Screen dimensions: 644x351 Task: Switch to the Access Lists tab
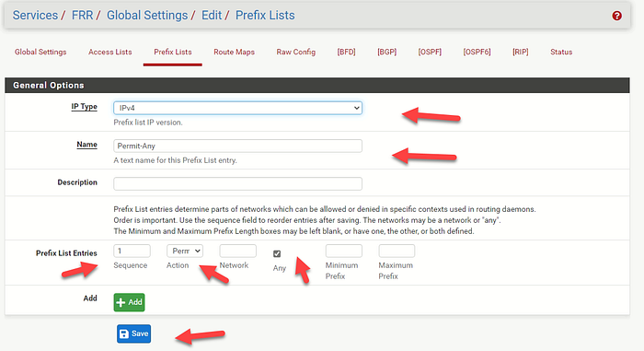pyautogui.click(x=110, y=52)
